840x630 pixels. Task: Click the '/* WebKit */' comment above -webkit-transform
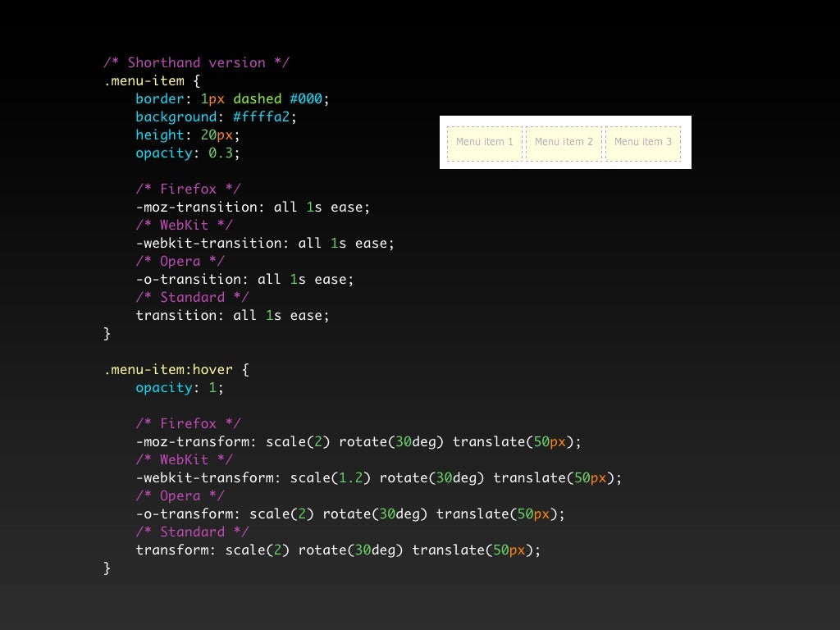pos(185,459)
